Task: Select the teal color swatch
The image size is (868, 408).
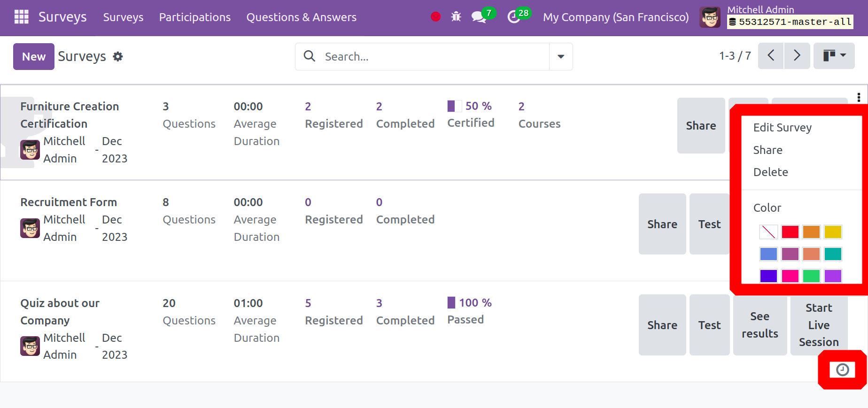Action: pyautogui.click(x=833, y=254)
